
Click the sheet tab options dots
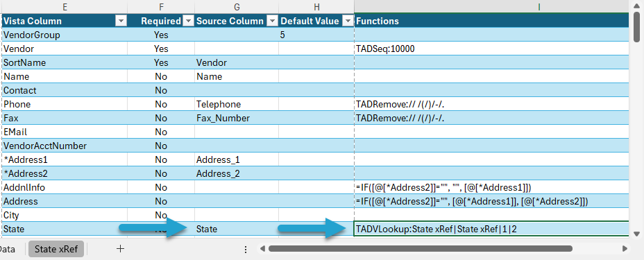click(x=246, y=249)
